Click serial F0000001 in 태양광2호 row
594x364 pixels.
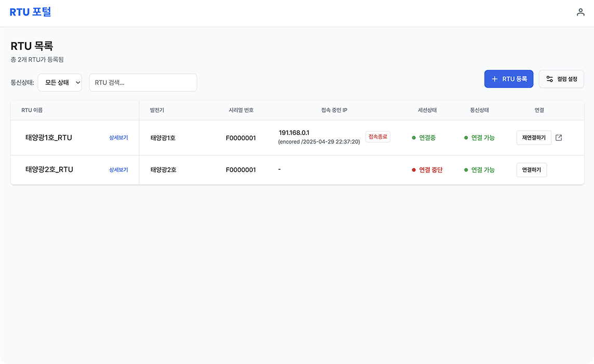coord(240,170)
